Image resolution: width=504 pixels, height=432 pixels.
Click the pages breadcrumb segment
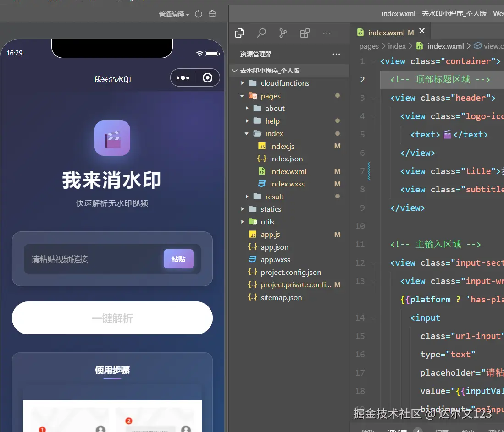(369, 46)
